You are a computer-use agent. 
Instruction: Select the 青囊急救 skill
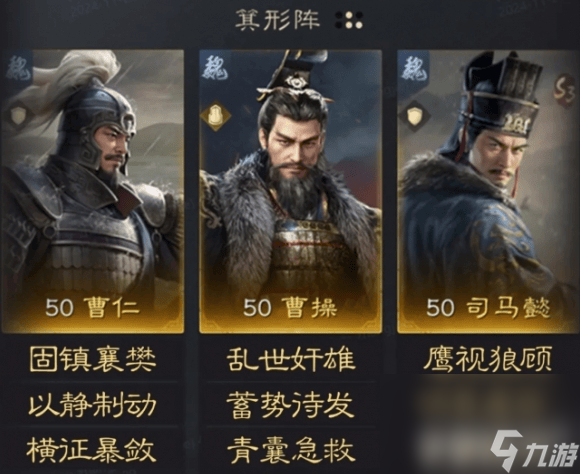point(291,450)
